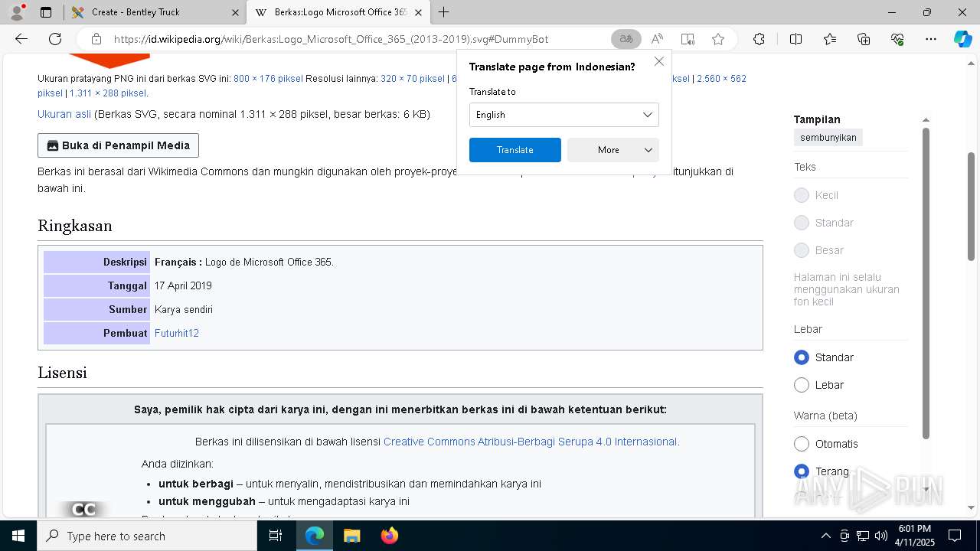Select Standar width radio button

tap(802, 357)
